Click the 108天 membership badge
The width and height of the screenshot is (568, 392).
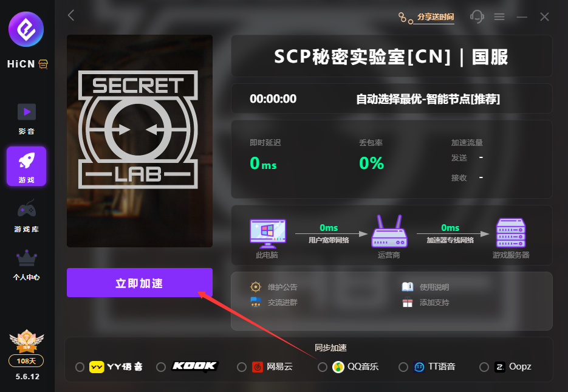26,361
